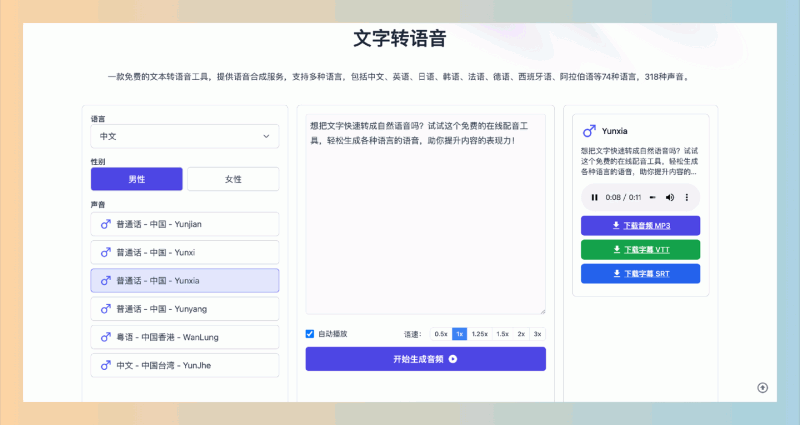Set speech speed to 1x
This screenshot has width=800, height=425.
(459, 334)
